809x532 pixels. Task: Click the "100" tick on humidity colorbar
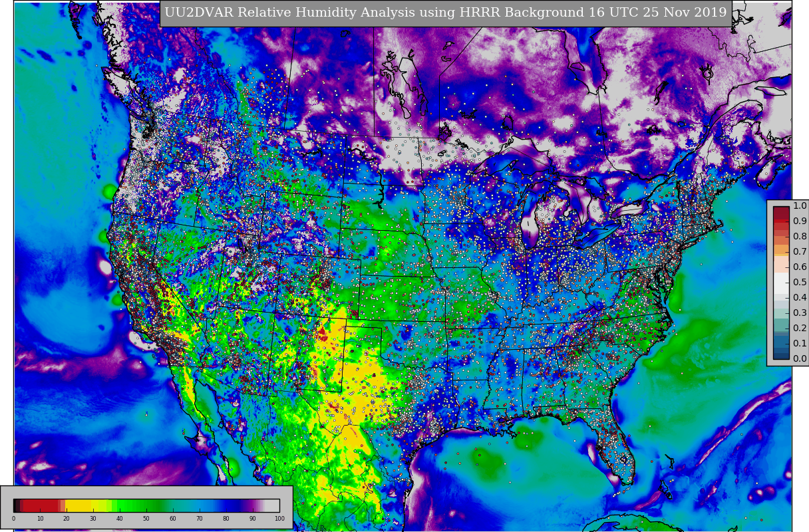279,519
